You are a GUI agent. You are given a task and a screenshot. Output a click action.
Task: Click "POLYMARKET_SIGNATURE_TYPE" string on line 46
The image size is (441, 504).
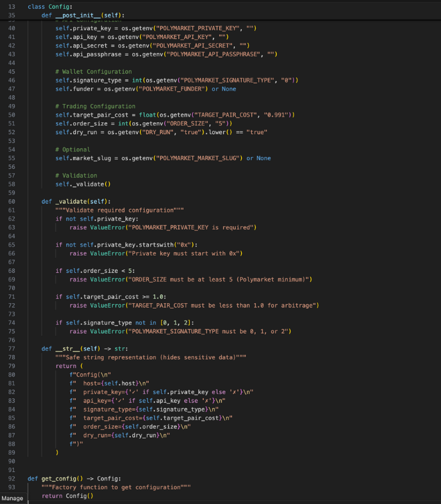tap(227, 81)
